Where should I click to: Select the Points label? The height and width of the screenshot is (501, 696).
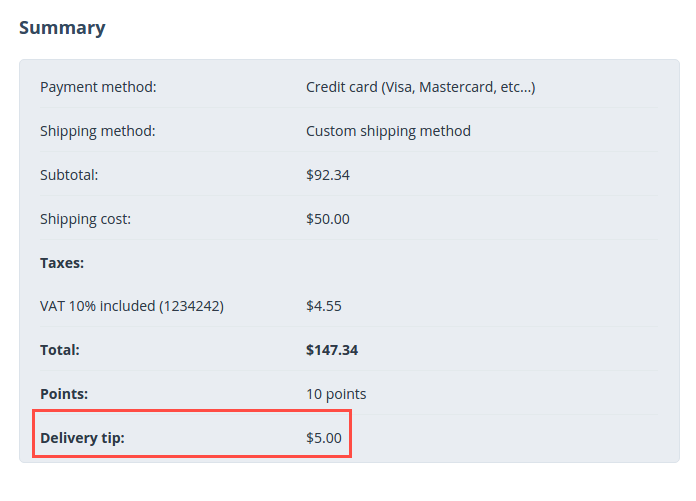[64, 394]
